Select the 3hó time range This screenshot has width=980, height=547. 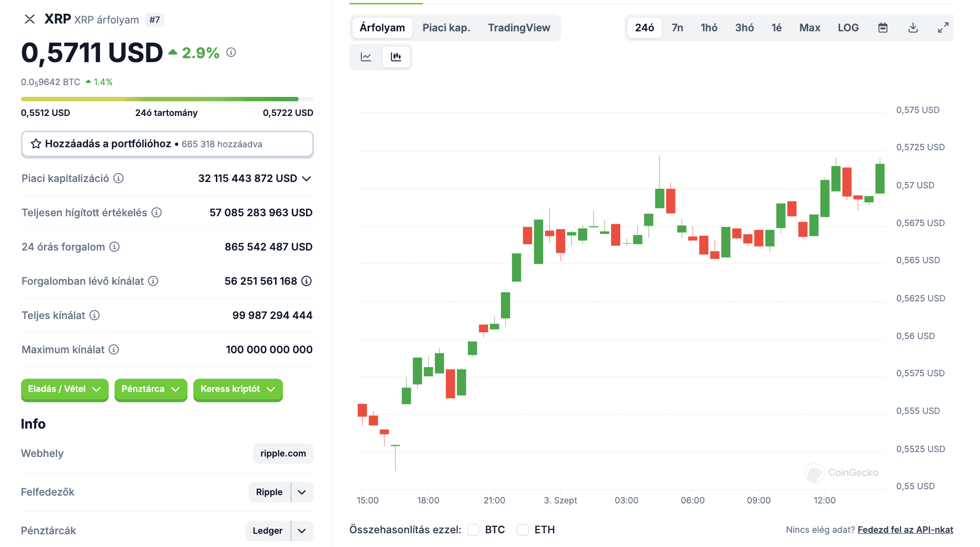tap(745, 28)
